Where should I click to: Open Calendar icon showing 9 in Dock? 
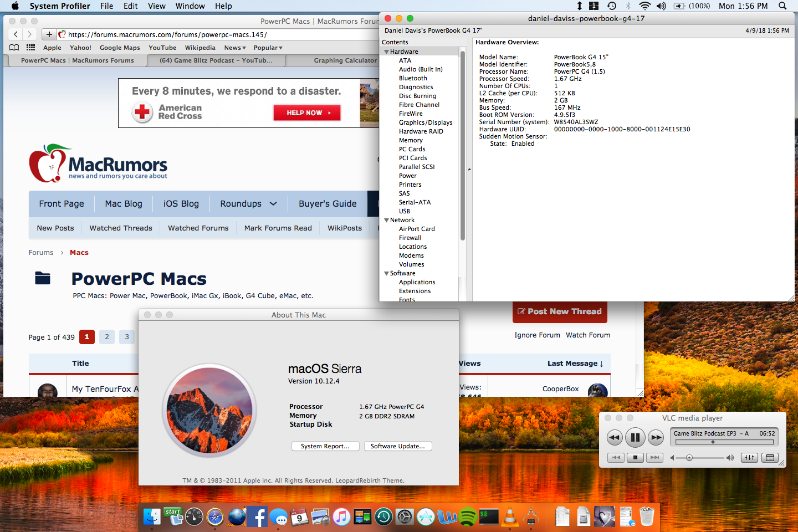pyautogui.click(x=300, y=517)
